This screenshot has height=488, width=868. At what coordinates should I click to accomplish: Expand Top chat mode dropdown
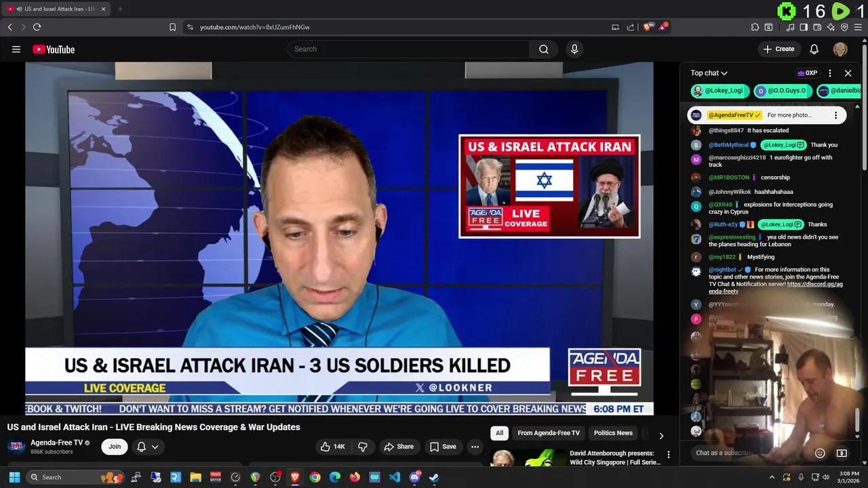(x=709, y=73)
